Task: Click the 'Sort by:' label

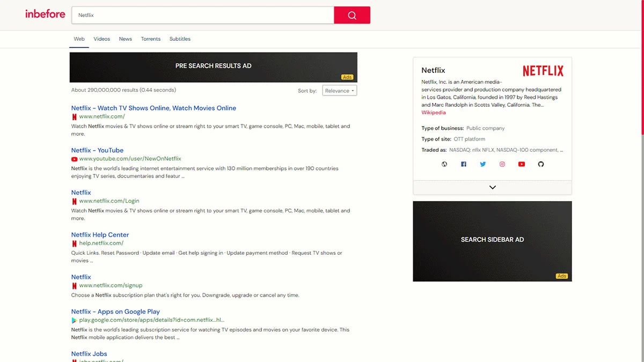Action: pos(308,91)
